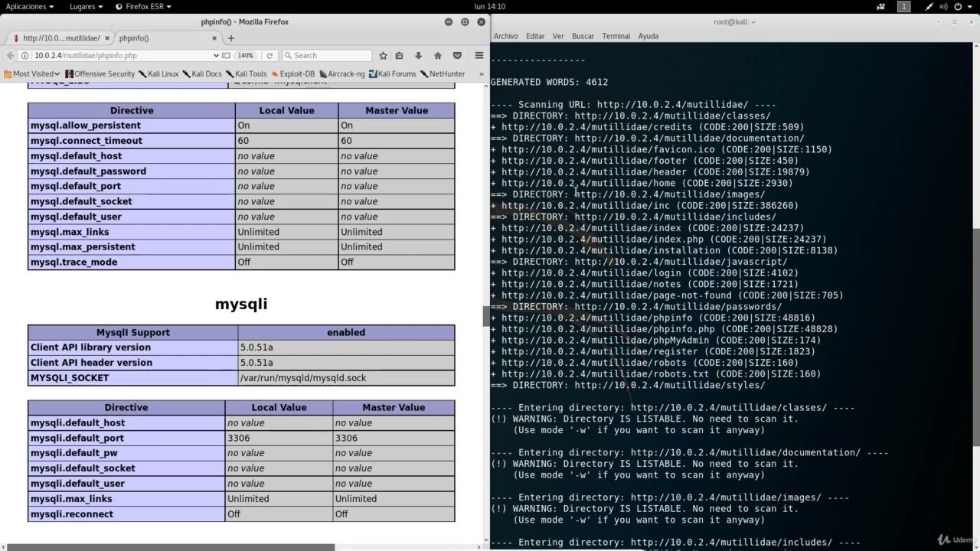Close the phpinfo() tab

[x=216, y=37]
